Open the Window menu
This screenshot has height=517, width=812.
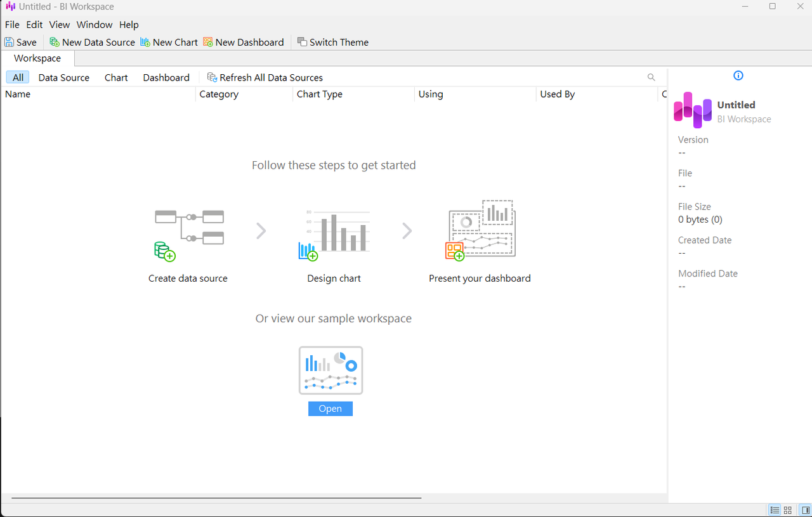[95, 25]
